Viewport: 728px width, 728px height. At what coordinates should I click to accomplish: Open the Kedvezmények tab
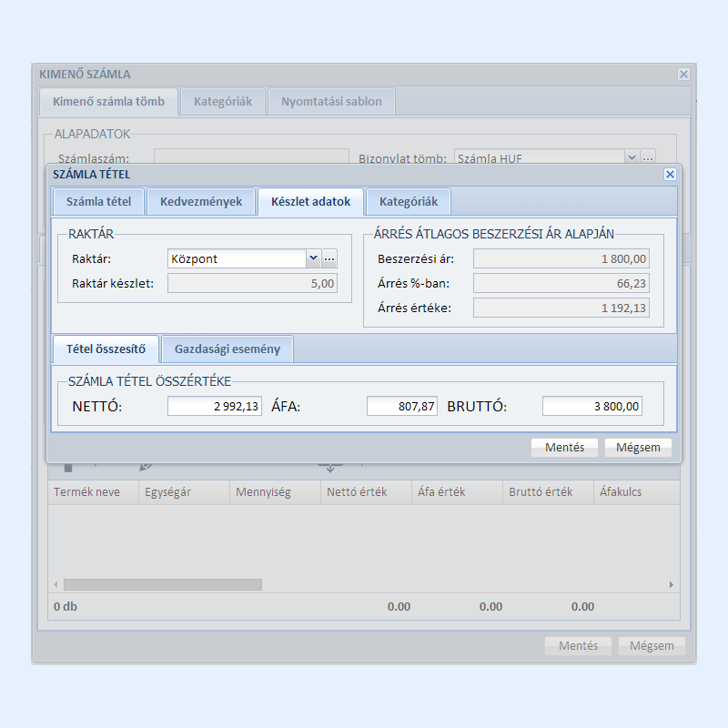tap(201, 201)
